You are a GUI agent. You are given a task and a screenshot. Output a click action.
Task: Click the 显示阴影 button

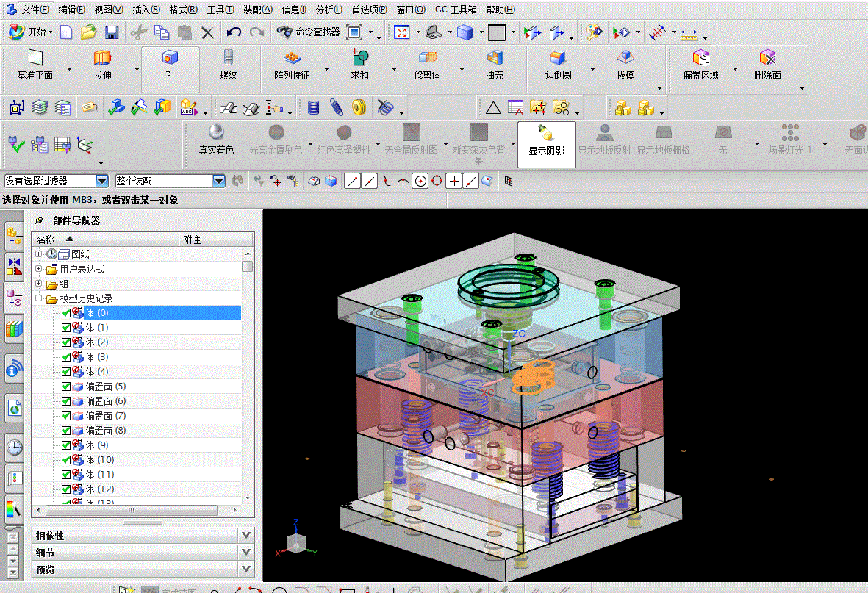tap(546, 140)
